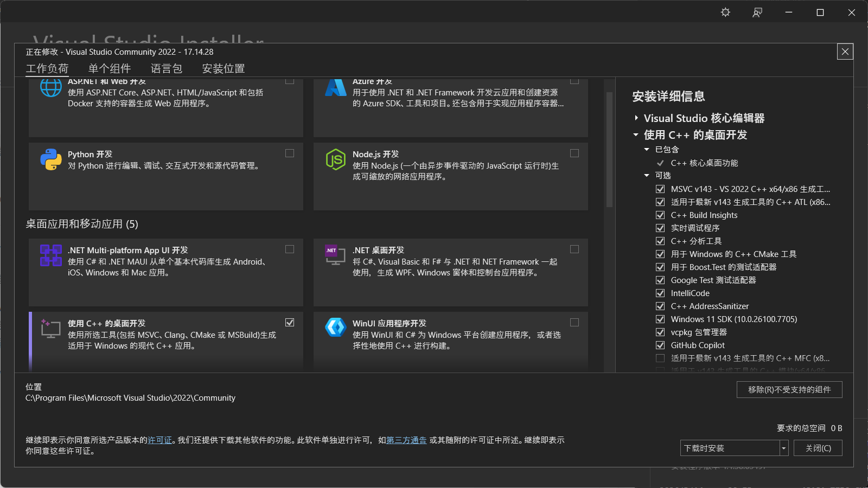Open the 许可证 license link
Viewport: 868px width, 488px height.
pos(160,440)
